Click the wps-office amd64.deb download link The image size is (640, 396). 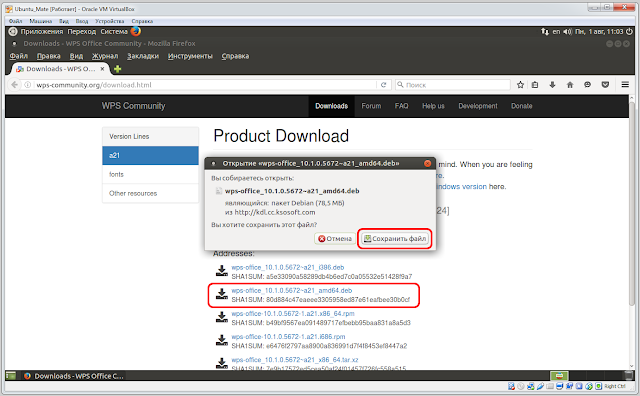(x=291, y=291)
